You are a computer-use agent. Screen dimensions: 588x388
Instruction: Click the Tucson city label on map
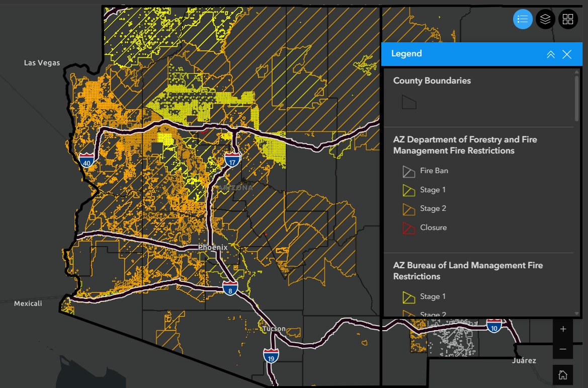pyautogui.click(x=274, y=329)
